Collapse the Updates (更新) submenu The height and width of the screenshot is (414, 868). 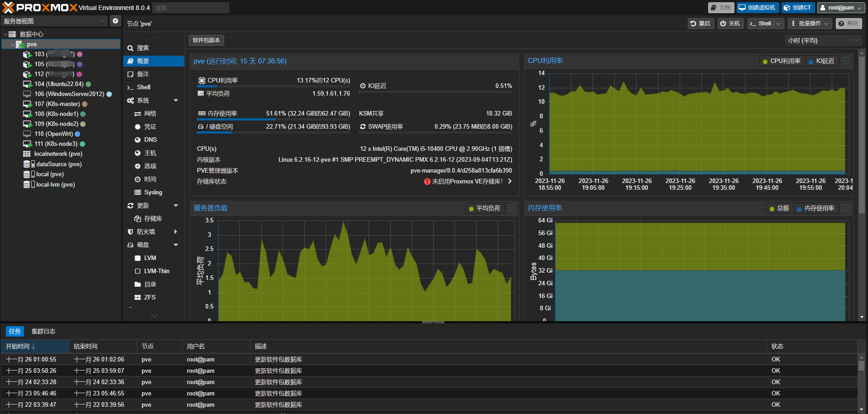[x=176, y=206]
